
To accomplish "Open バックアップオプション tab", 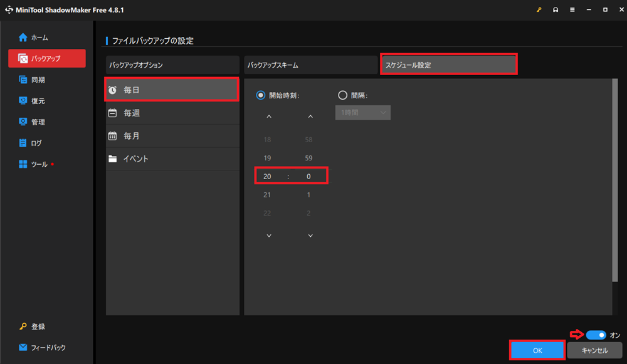I will [172, 65].
